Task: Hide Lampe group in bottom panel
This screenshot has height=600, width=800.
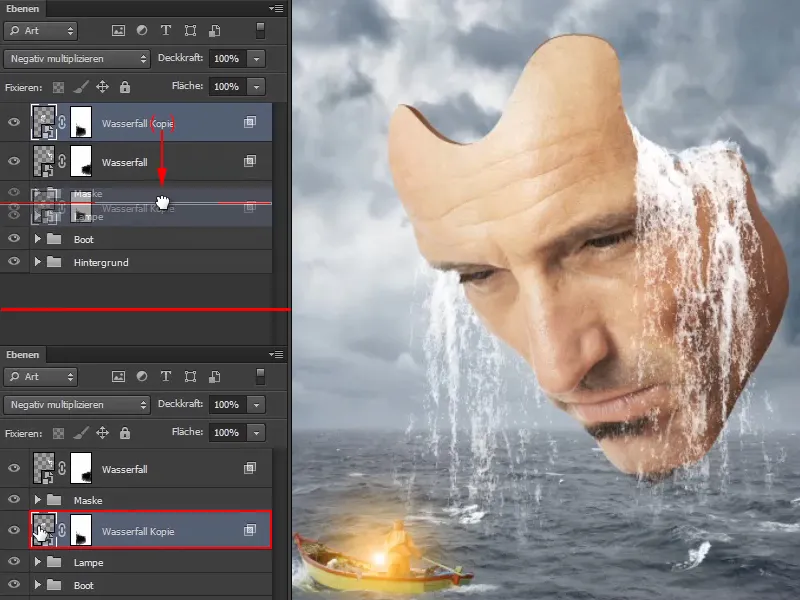Action: 14,561
